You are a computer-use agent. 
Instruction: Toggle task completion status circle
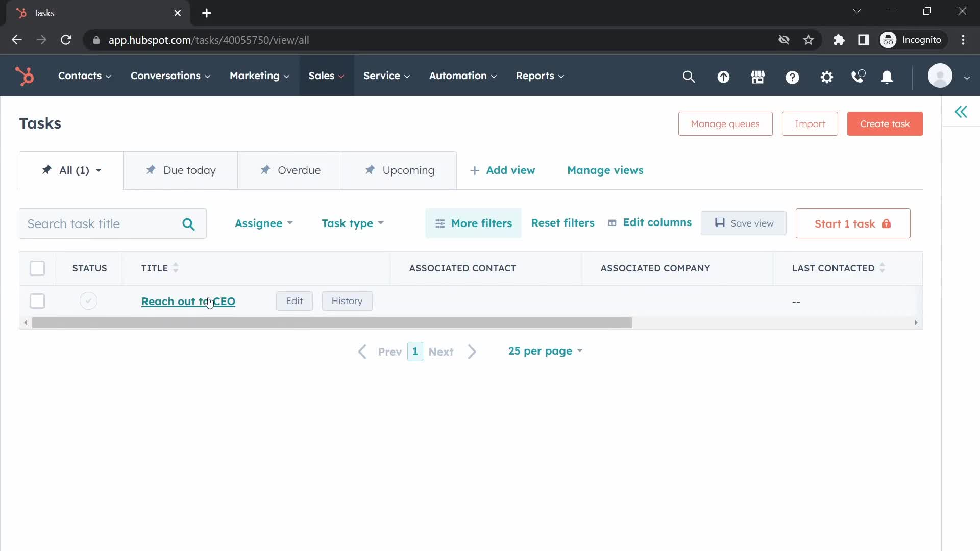[x=88, y=300]
